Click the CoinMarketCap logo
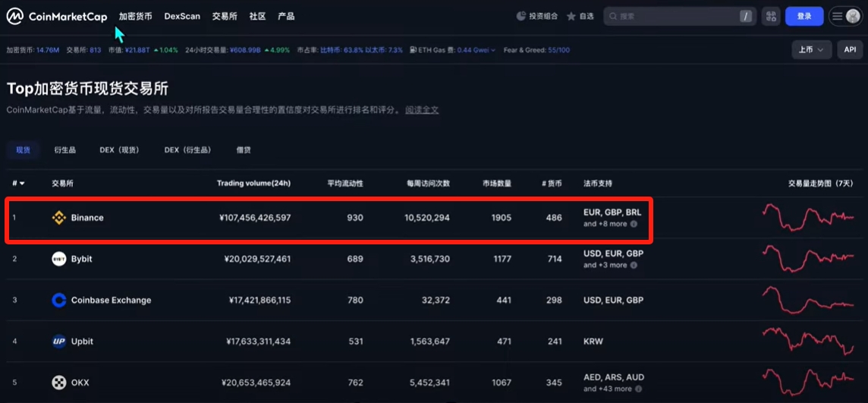Image resolution: width=868 pixels, height=403 pixels. point(56,17)
